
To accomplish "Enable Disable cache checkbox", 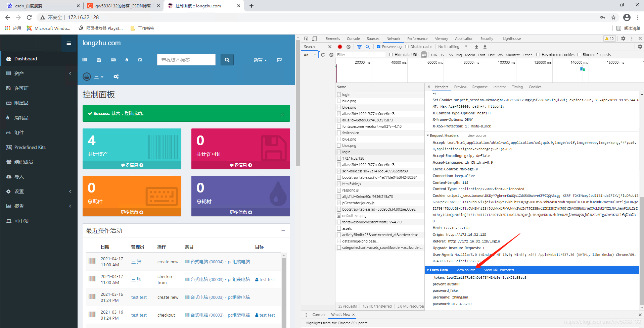I will (407, 47).
